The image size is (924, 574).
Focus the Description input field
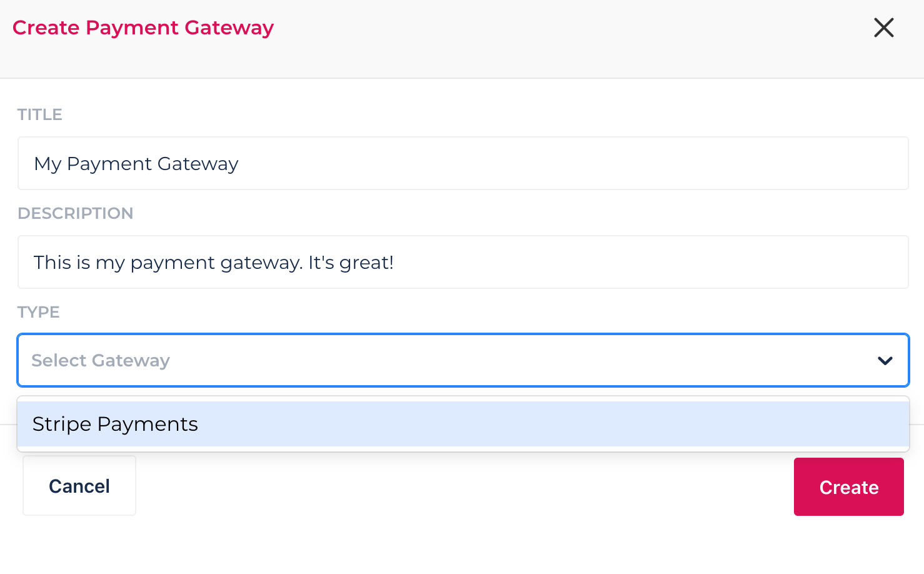point(463,262)
